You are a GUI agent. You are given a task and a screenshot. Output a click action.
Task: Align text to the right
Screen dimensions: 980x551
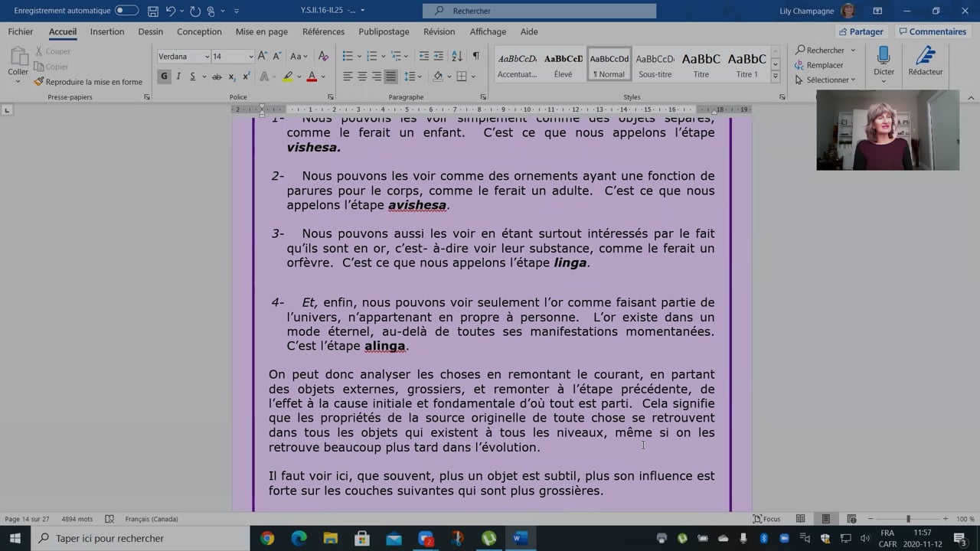pos(377,77)
